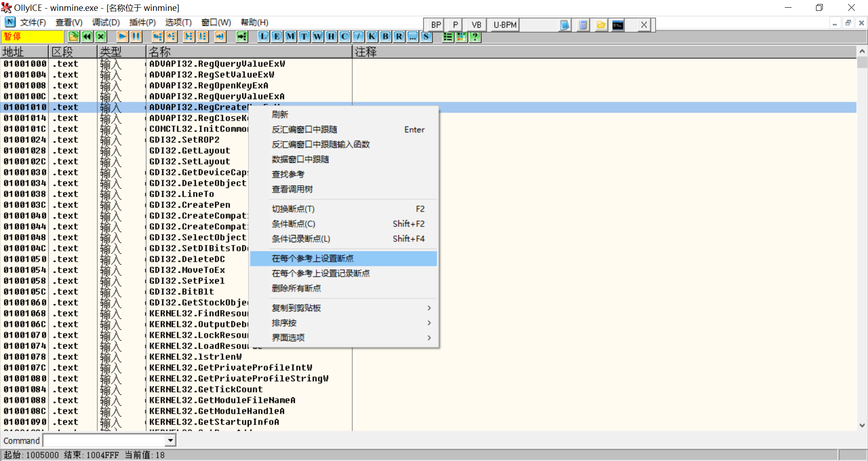The width and height of the screenshot is (868, 461).
Task: Select 反汇编窗口中跟随 context menu entry
Action: (x=344, y=130)
